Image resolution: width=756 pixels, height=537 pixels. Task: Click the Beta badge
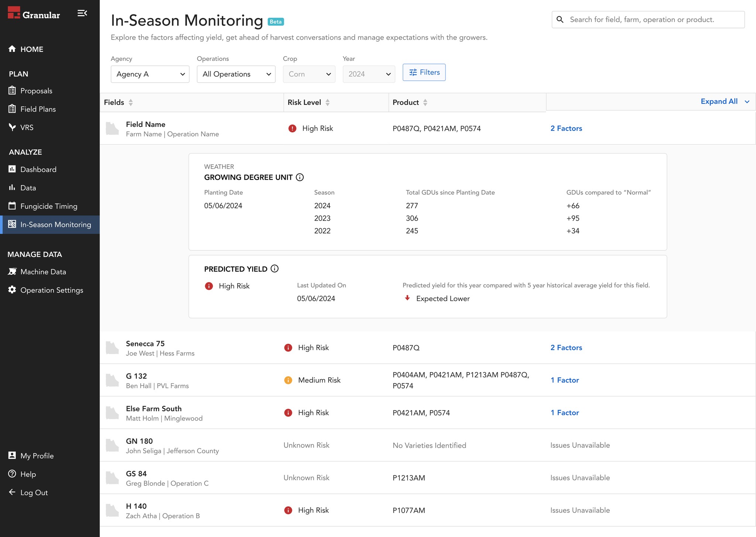pos(276,22)
